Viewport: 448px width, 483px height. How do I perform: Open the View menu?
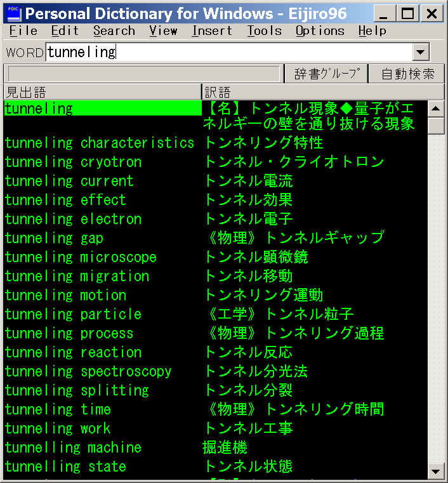(x=163, y=31)
